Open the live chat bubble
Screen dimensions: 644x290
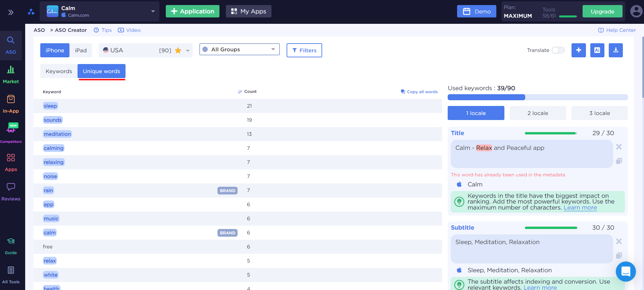click(626, 271)
